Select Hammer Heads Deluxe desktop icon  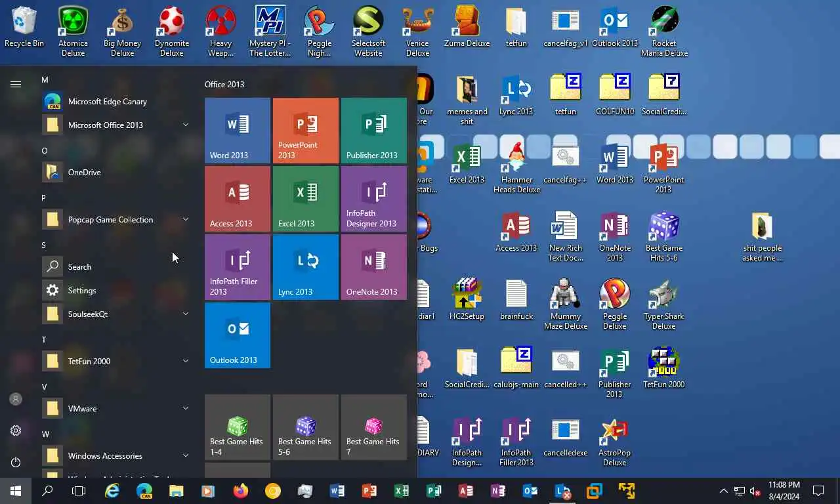516,168
